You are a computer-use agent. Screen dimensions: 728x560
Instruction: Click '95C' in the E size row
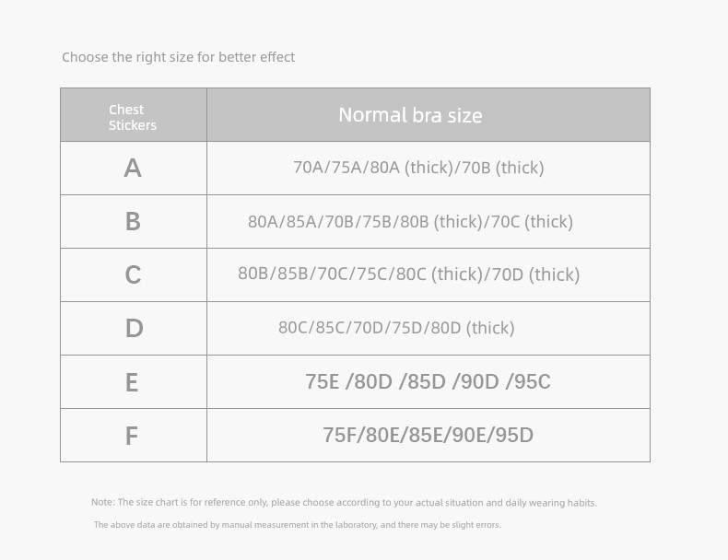[533, 382]
